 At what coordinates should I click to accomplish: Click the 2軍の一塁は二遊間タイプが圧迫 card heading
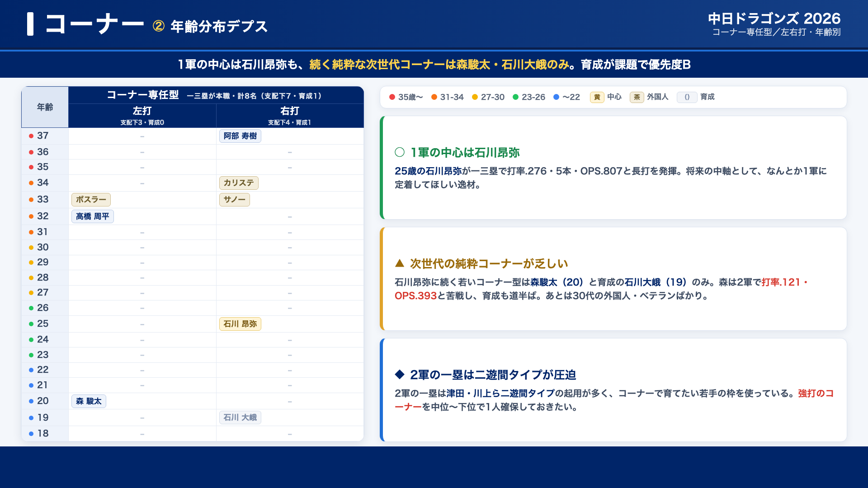[493, 375]
